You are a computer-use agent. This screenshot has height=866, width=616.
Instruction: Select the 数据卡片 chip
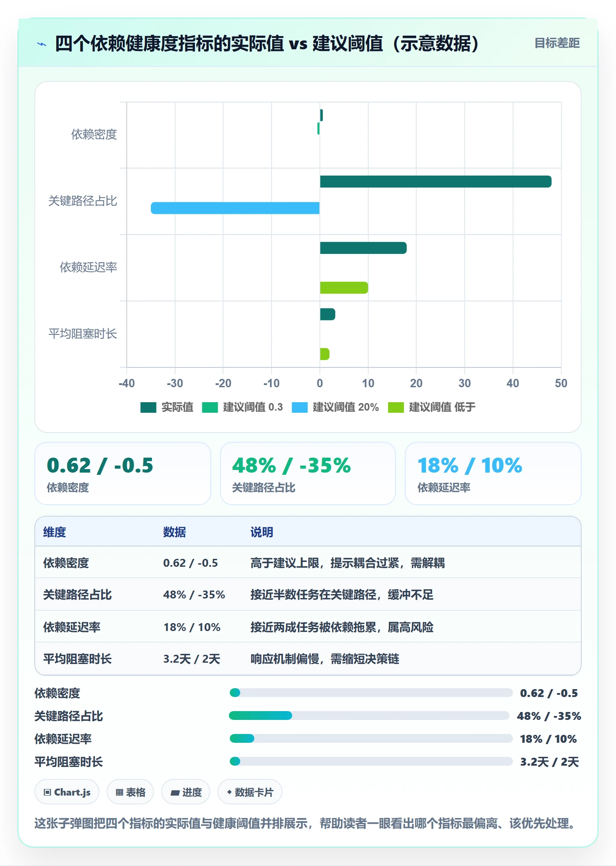[250, 792]
